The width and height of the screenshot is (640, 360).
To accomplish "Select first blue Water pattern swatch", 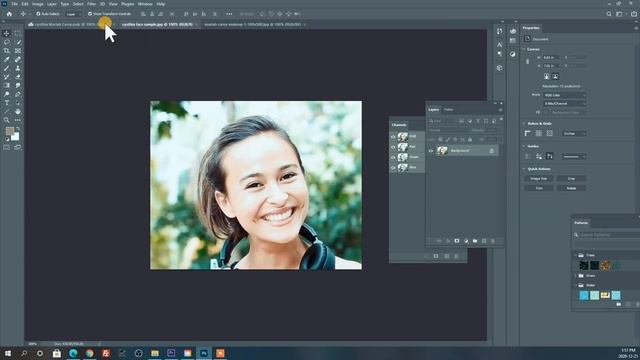I will (584, 295).
